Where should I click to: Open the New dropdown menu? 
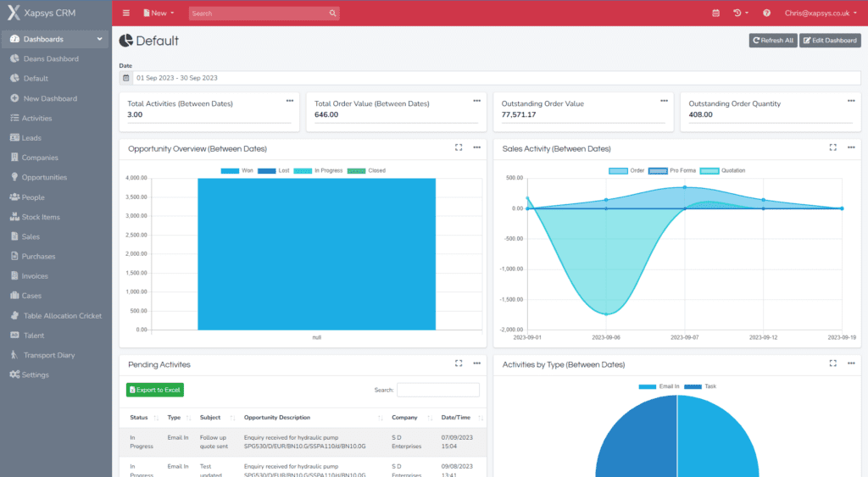(x=159, y=13)
